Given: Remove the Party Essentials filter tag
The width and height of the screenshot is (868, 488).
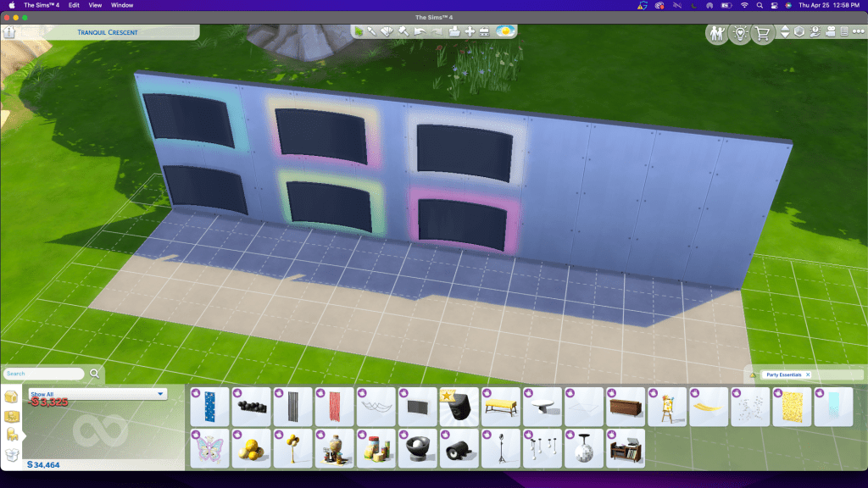Looking at the screenshot, I should point(808,374).
